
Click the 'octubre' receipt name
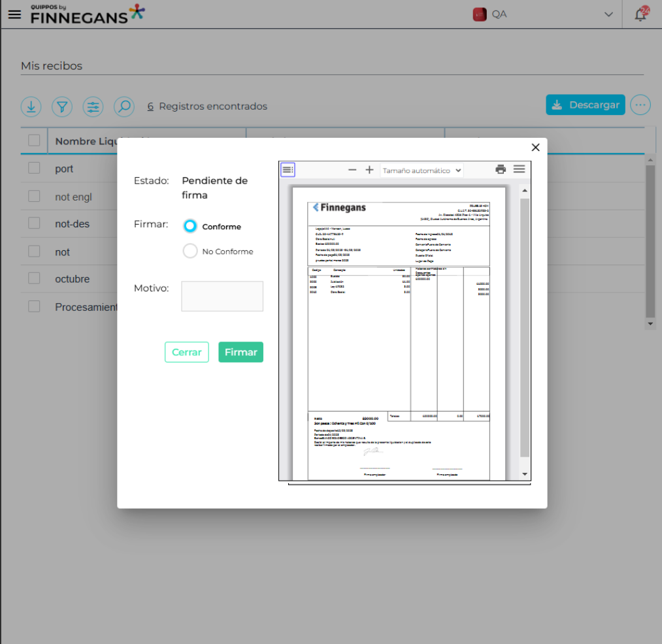72,279
